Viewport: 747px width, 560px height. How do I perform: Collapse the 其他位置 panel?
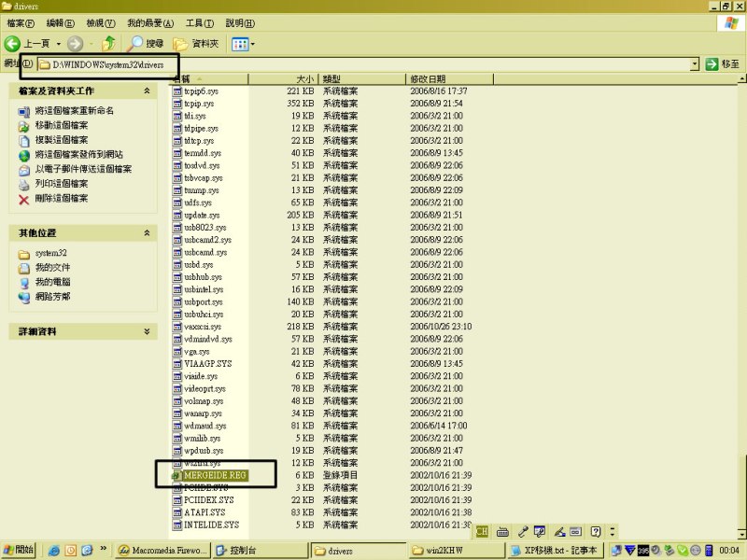coord(147,232)
